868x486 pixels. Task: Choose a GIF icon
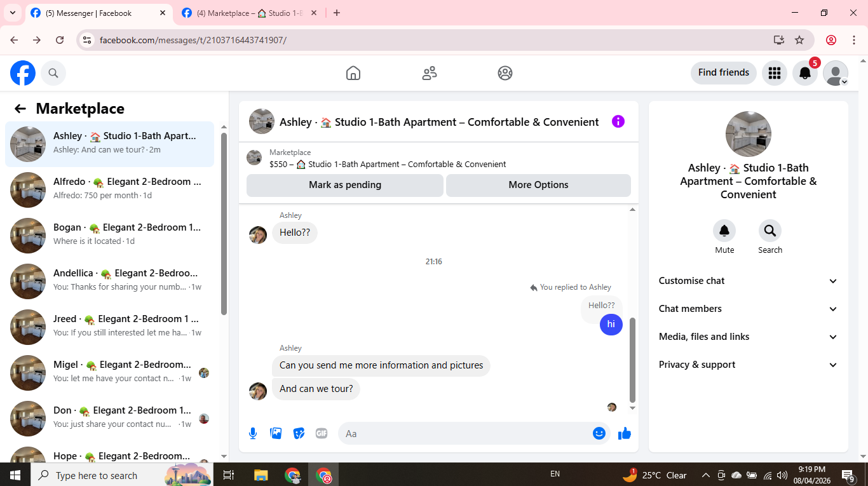[322, 433]
